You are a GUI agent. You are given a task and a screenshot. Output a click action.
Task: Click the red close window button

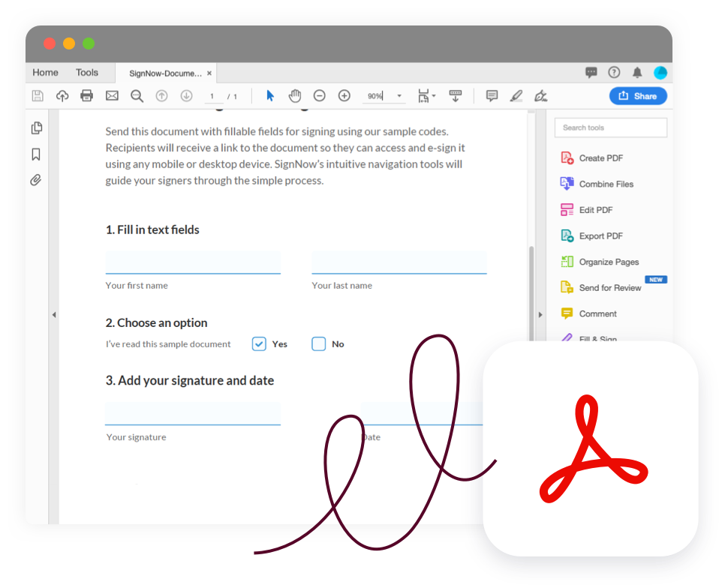tap(50, 43)
